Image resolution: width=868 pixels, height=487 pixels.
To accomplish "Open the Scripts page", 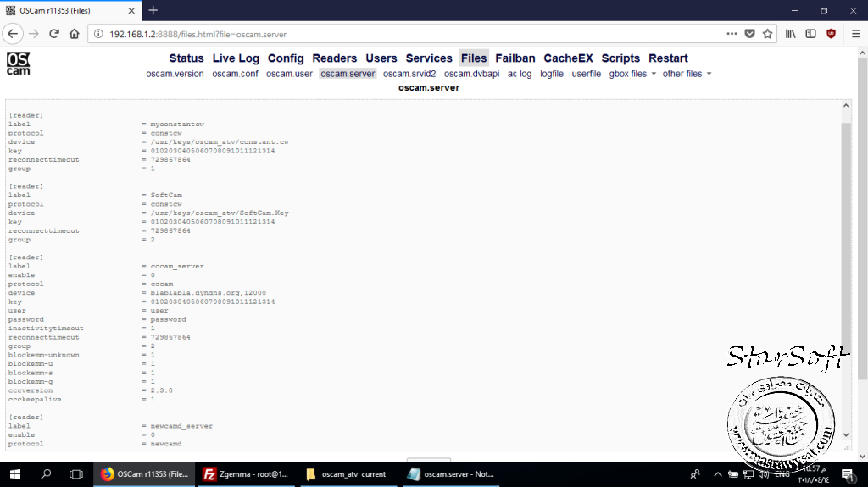I will (x=620, y=58).
